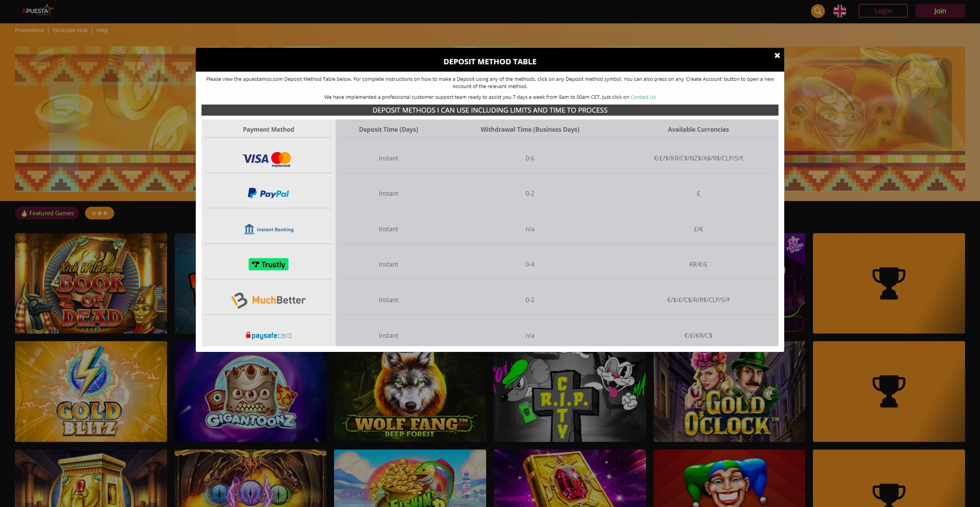Click the Payment Method column header

coord(268,129)
